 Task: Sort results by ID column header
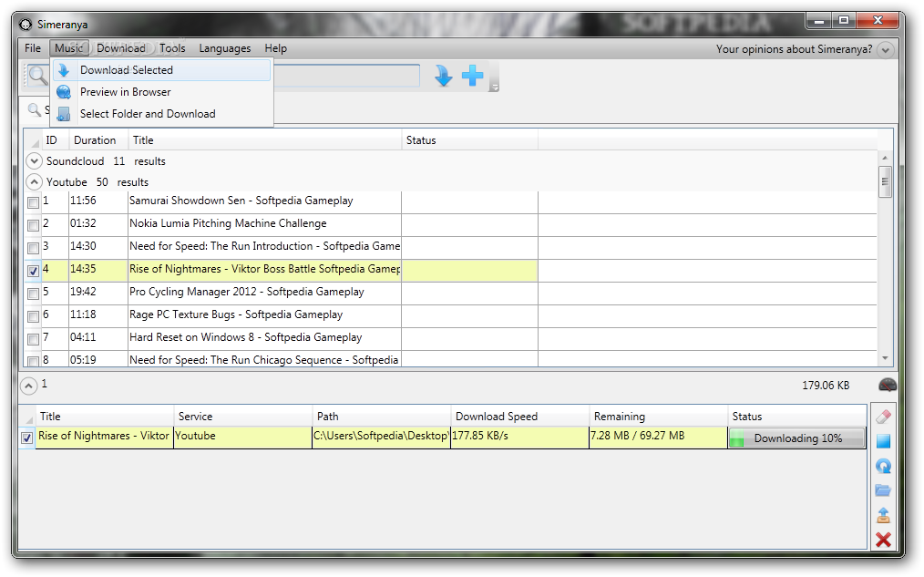pyautogui.click(x=55, y=140)
